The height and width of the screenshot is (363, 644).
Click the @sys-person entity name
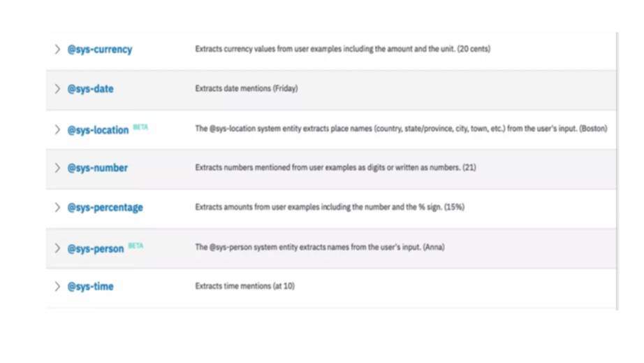[x=95, y=249]
